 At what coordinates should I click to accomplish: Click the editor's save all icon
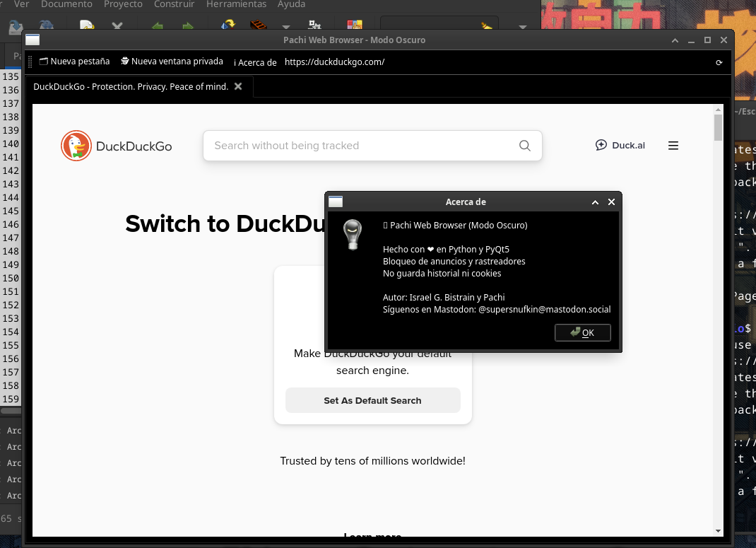pyautogui.click(x=47, y=25)
